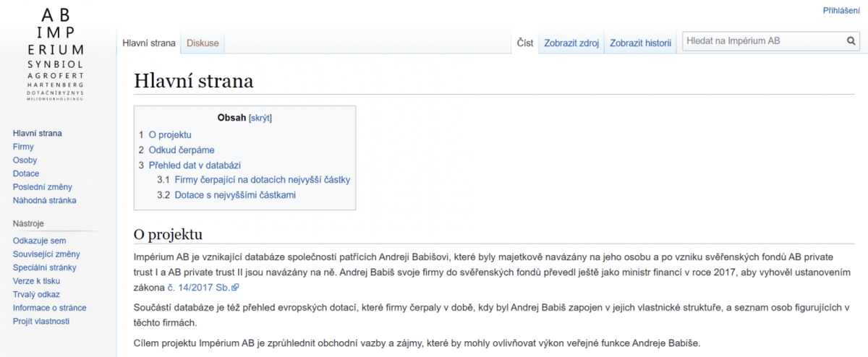
Task: Open Firmy in the sidebar
Action: pos(23,147)
